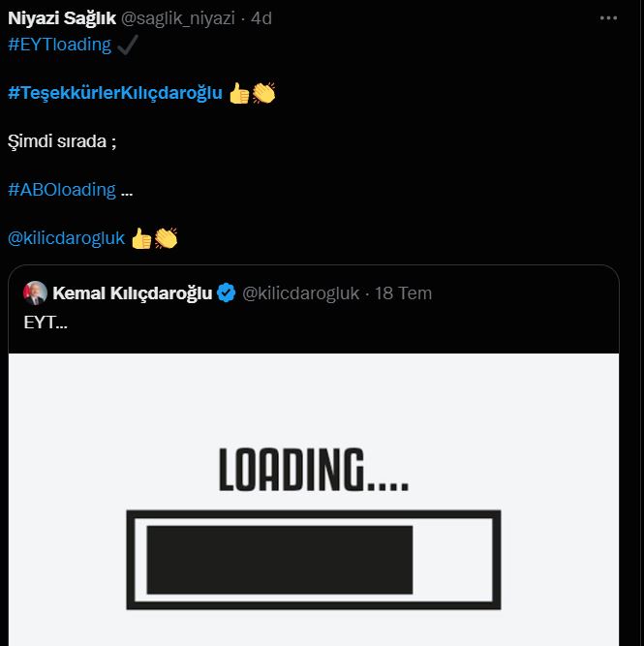Viewport: 644px width, 646px height.
Task: Click the @saglik_niyazi handle
Action: point(179,18)
